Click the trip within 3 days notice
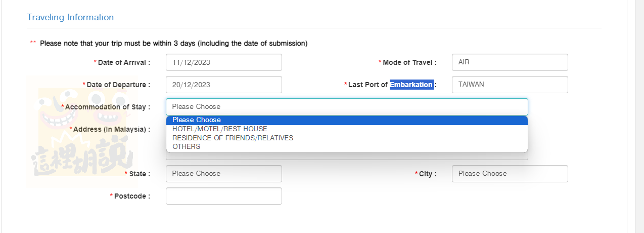The height and width of the screenshot is (233, 644). pos(173,44)
